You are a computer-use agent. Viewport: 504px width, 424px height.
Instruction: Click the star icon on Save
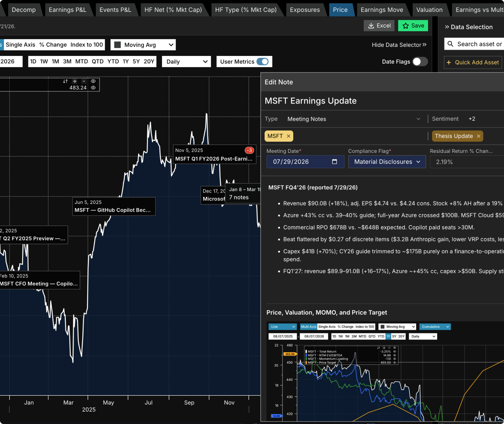(x=406, y=26)
